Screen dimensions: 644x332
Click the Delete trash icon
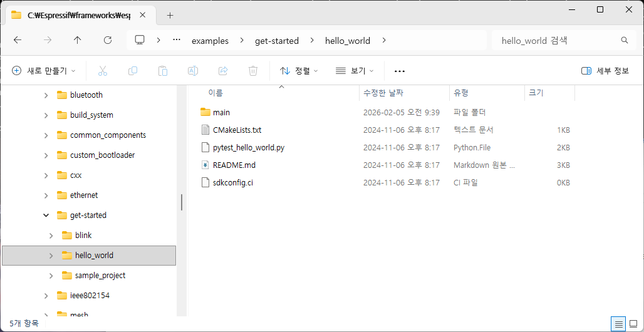(x=253, y=71)
